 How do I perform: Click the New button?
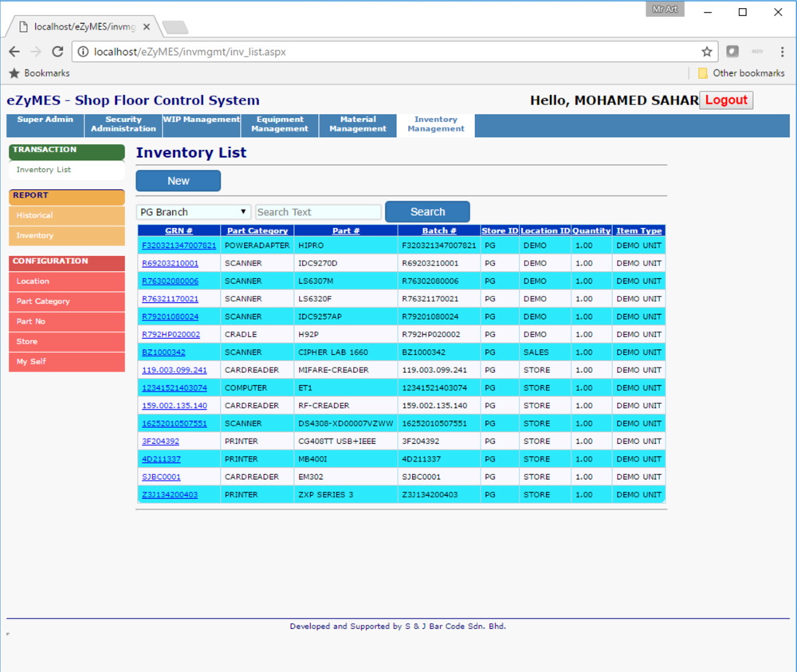point(178,181)
